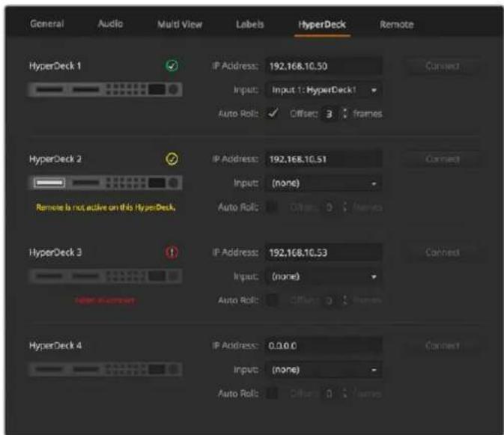This screenshot has width=504, height=435.
Task: Click Connect button for HyperDeck 2
Action: [x=443, y=159]
